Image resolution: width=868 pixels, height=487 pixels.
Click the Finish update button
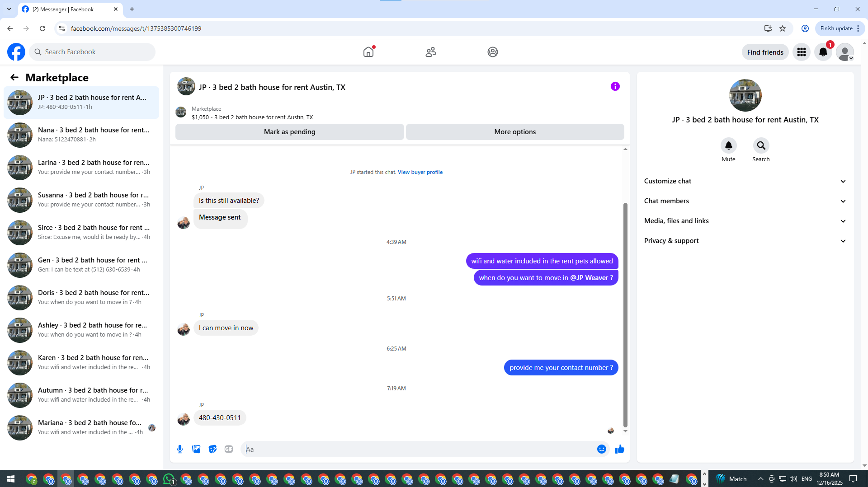click(840, 28)
